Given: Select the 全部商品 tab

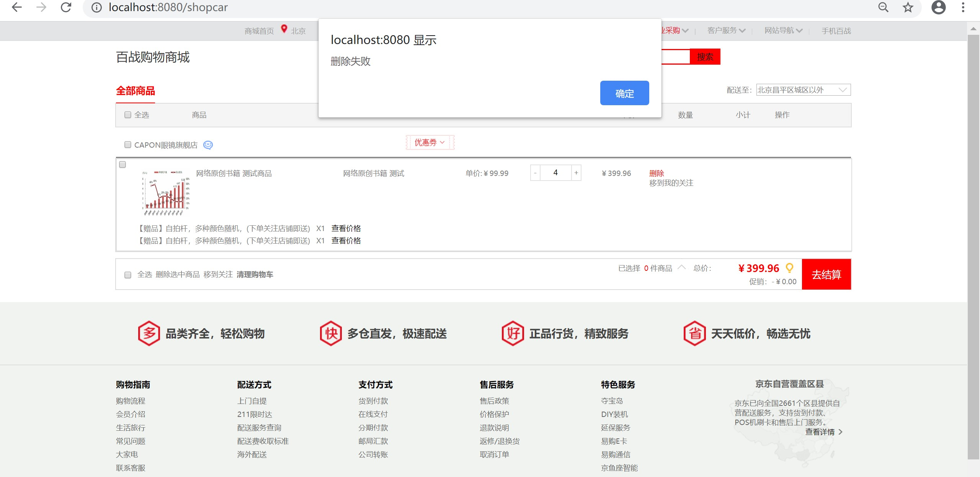Looking at the screenshot, I should pos(136,91).
